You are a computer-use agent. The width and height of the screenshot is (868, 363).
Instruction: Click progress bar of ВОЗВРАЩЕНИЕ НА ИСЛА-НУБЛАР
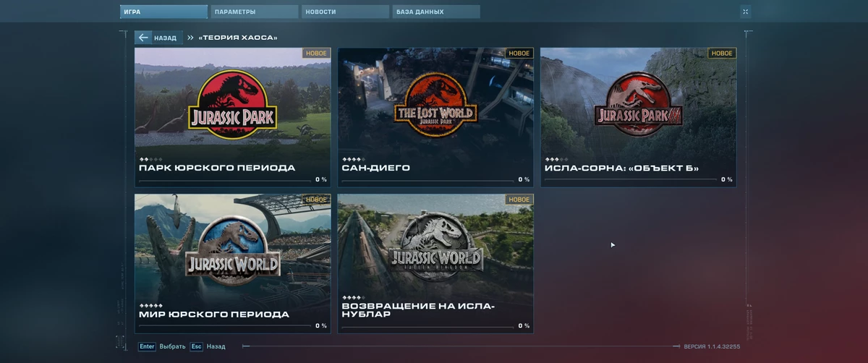[427, 326]
